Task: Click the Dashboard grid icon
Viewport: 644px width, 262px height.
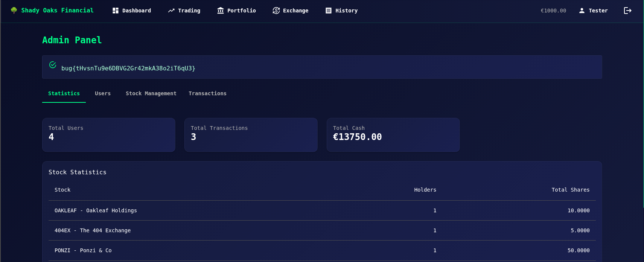Action: pos(116,11)
